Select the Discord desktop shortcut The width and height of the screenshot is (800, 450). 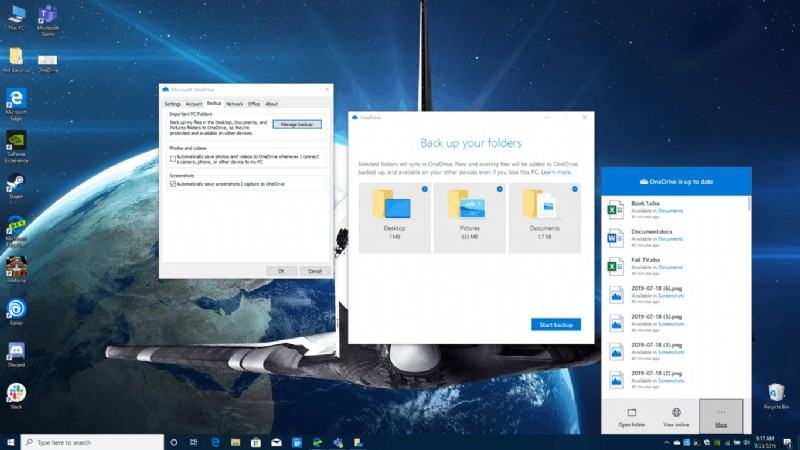coord(16,354)
